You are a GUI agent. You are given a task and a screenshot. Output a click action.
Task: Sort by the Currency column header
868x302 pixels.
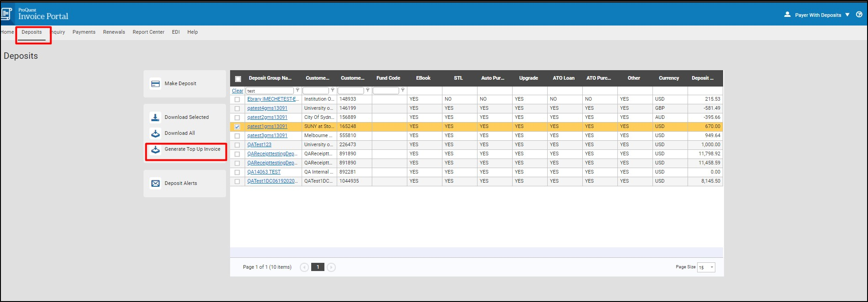point(669,78)
